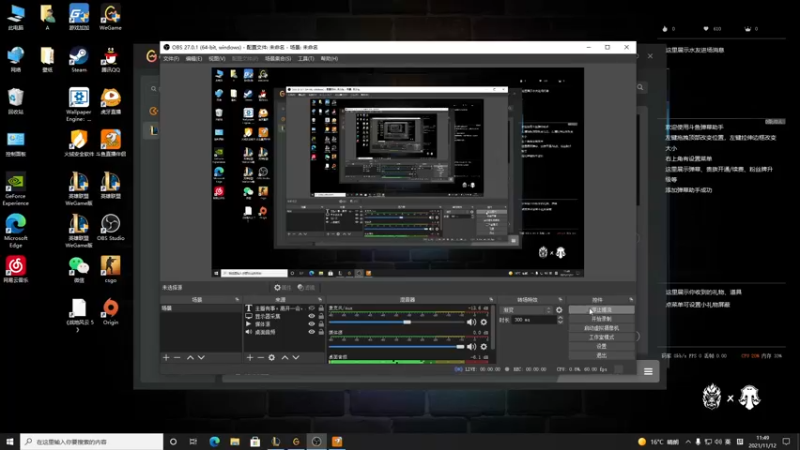
Task: Remove the selected source with the minus icon
Action: pos(261,358)
